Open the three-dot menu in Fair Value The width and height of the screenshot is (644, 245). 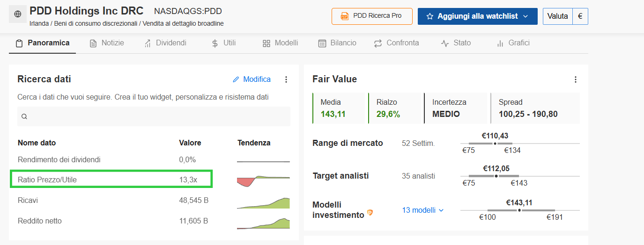[576, 79]
